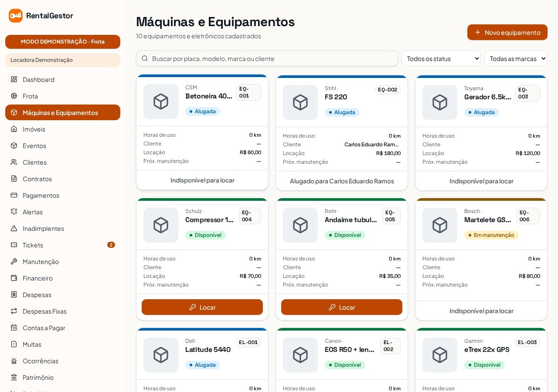This screenshot has width=558, height=392.
Task: Click MODO DEMONSTRAÇÃO · Frota button
Action: (x=63, y=42)
